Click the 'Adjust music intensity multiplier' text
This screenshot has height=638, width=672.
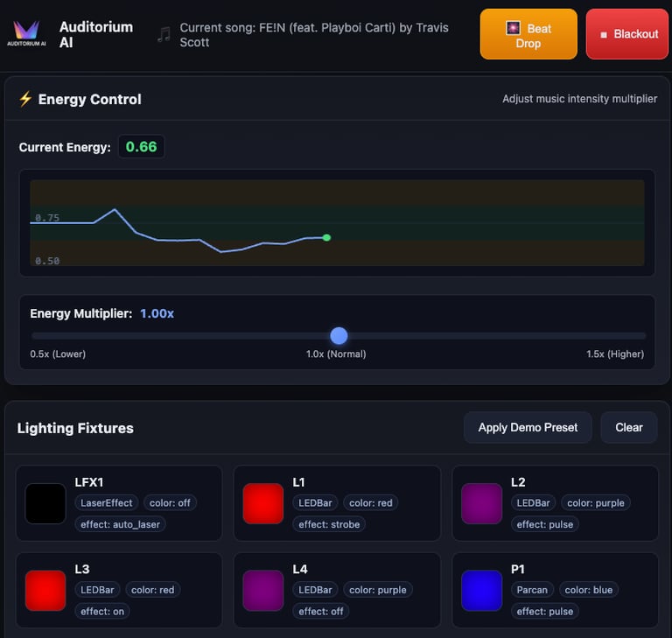580,99
